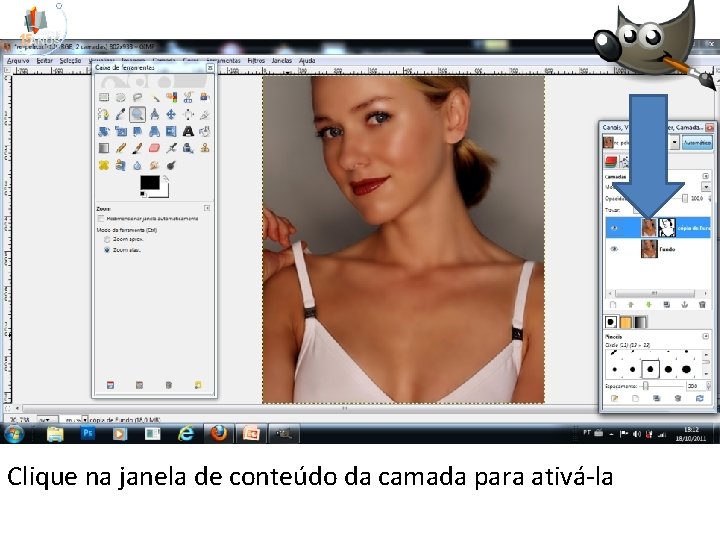Open the Zoom tool options menu button

[x=207, y=208]
